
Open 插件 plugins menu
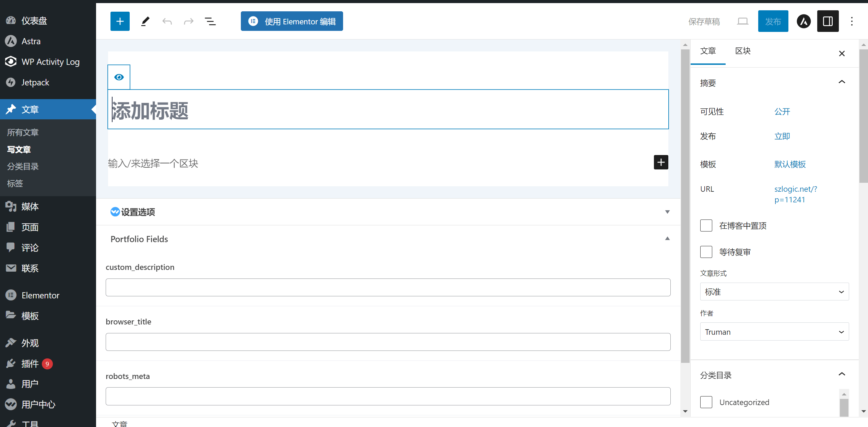(48, 364)
